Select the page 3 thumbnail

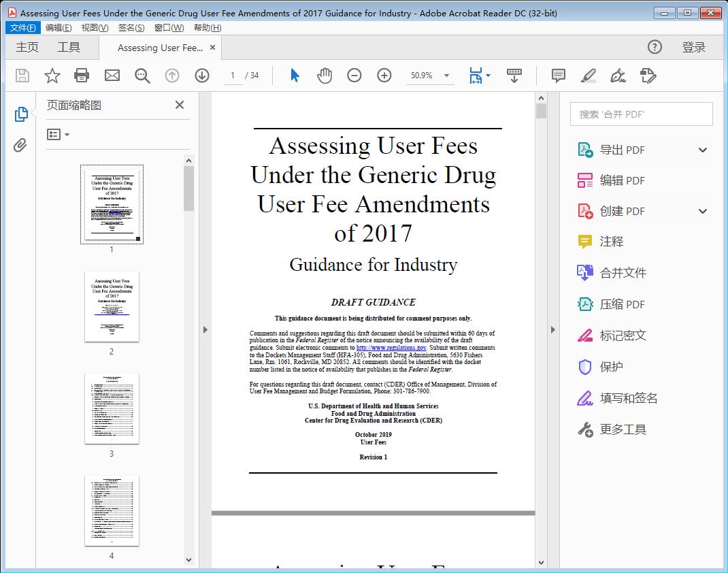coord(112,409)
